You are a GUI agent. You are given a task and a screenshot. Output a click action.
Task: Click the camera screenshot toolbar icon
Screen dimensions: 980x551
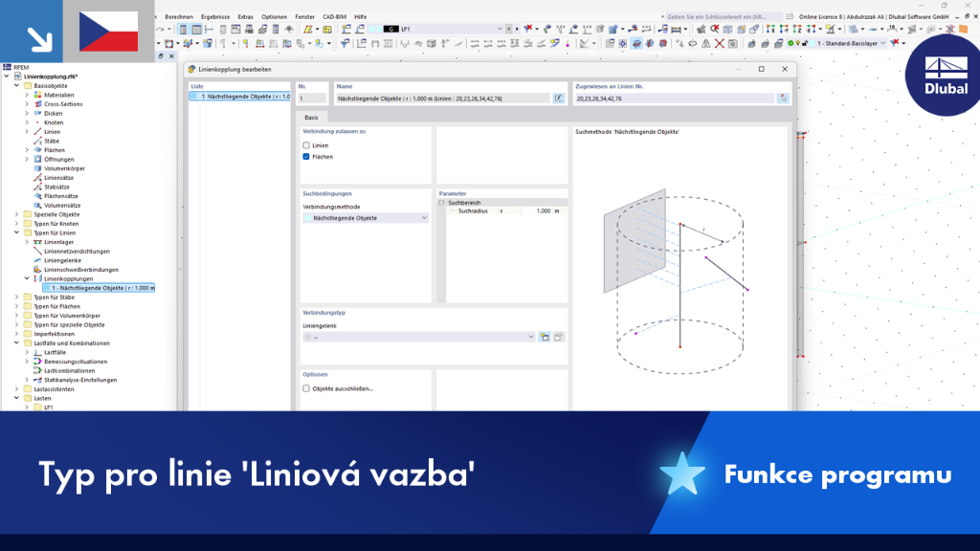tap(732, 43)
